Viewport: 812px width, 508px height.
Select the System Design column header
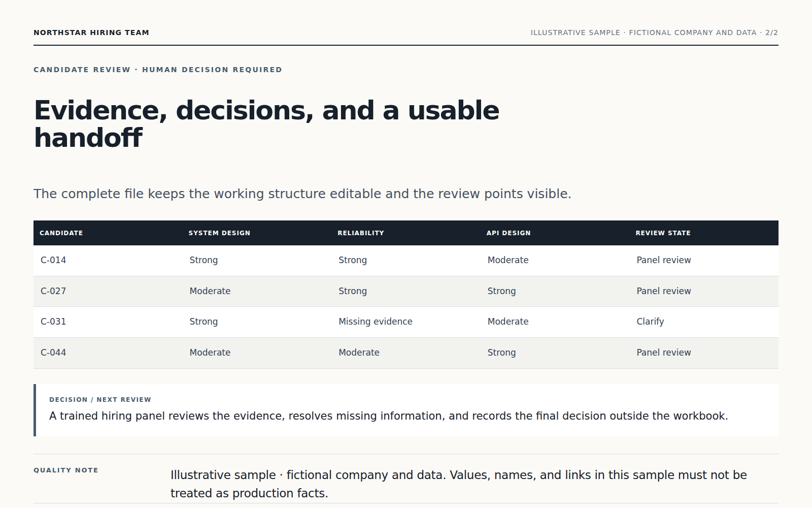pyautogui.click(x=219, y=233)
